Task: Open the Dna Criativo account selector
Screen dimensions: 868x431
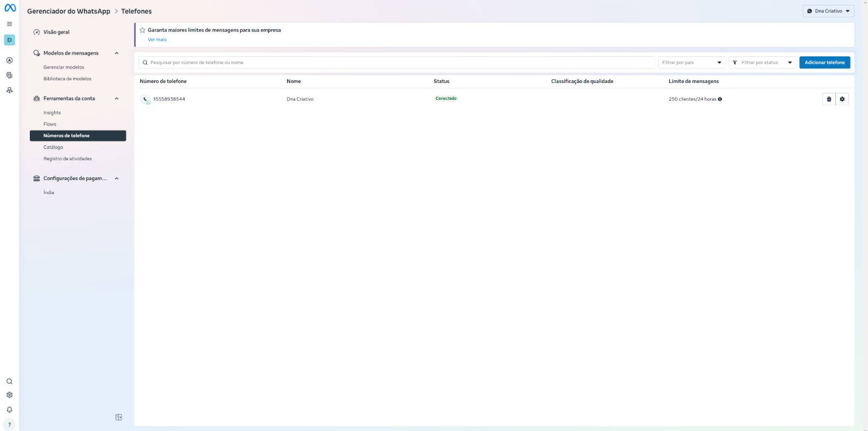Action: [828, 11]
